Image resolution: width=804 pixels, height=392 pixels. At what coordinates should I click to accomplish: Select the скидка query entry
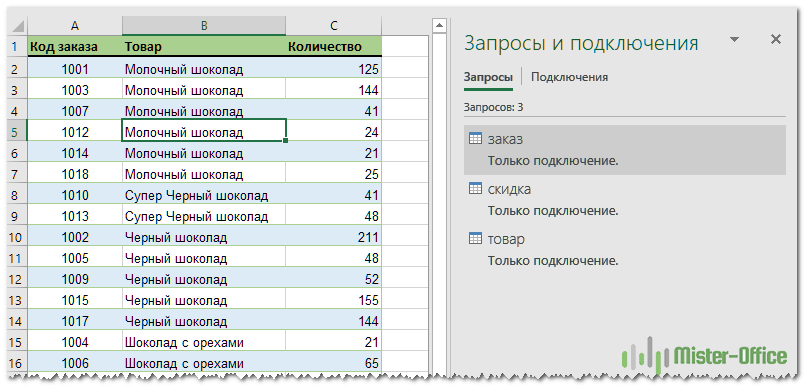click(625, 200)
